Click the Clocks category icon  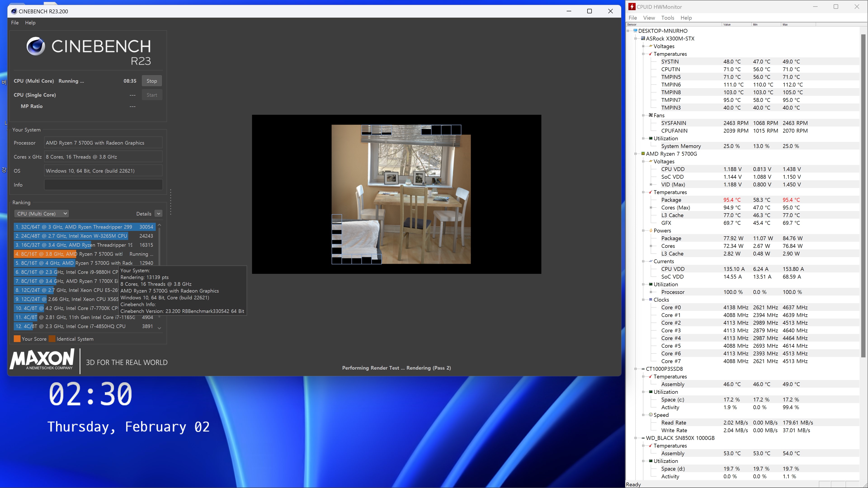point(651,299)
